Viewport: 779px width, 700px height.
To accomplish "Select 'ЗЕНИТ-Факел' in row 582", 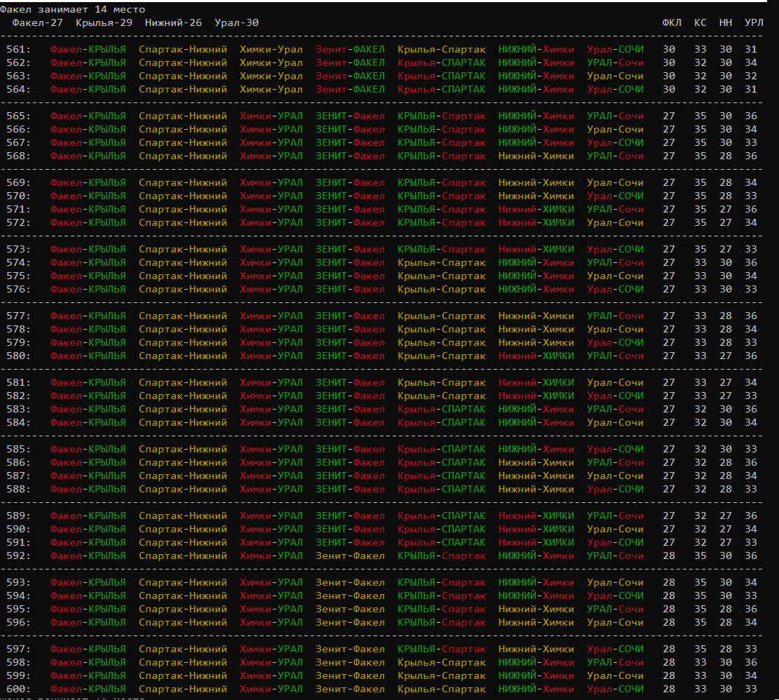I will [x=351, y=396].
